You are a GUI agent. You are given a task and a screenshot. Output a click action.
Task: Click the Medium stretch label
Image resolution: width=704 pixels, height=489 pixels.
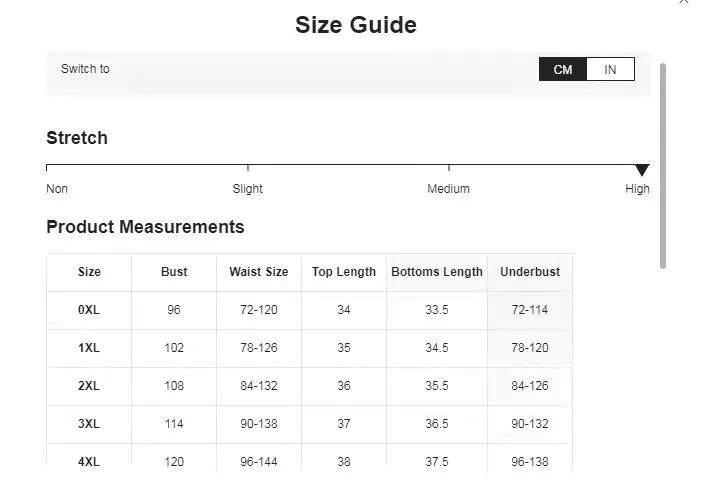click(448, 189)
